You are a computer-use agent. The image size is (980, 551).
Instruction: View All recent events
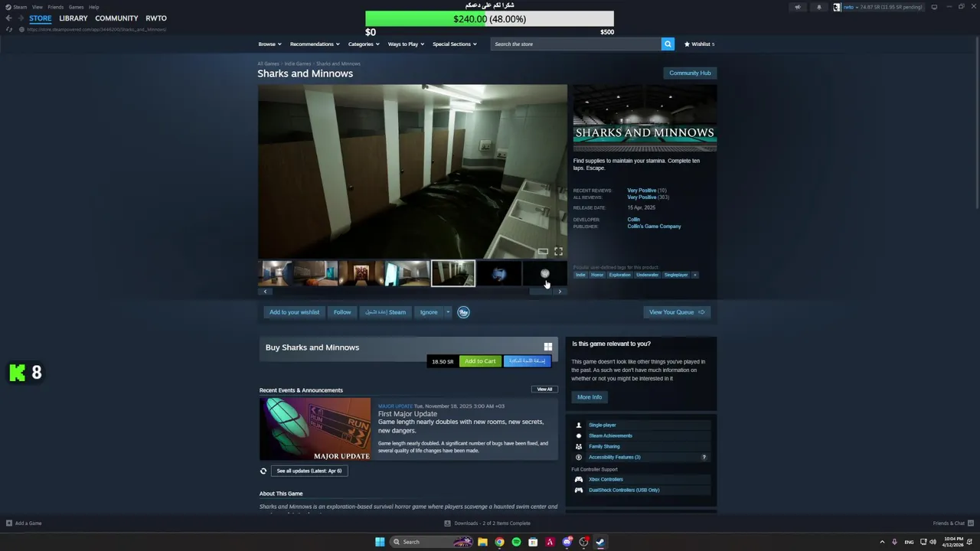[544, 390]
